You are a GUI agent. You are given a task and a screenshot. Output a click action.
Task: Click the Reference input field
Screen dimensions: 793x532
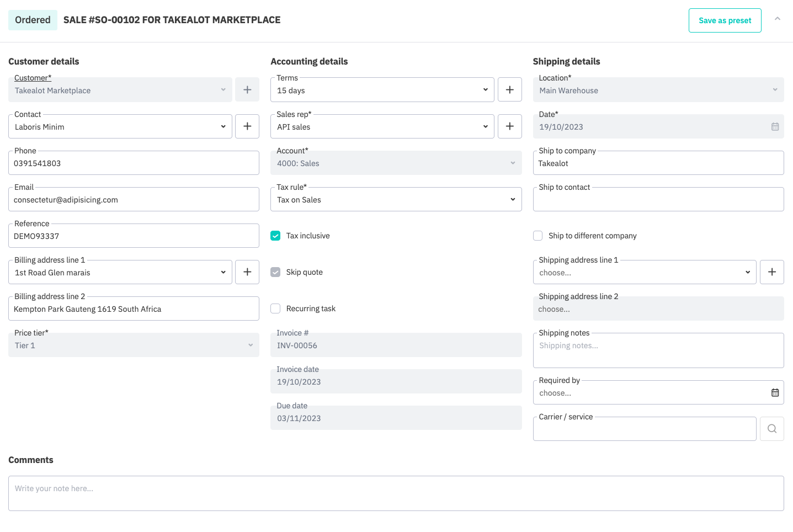point(134,236)
